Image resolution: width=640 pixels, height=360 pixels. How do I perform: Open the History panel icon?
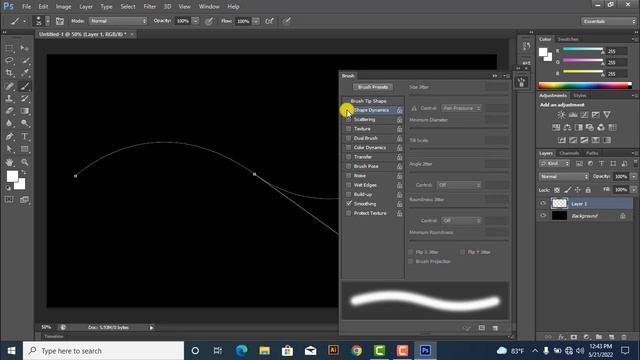coord(526,46)
